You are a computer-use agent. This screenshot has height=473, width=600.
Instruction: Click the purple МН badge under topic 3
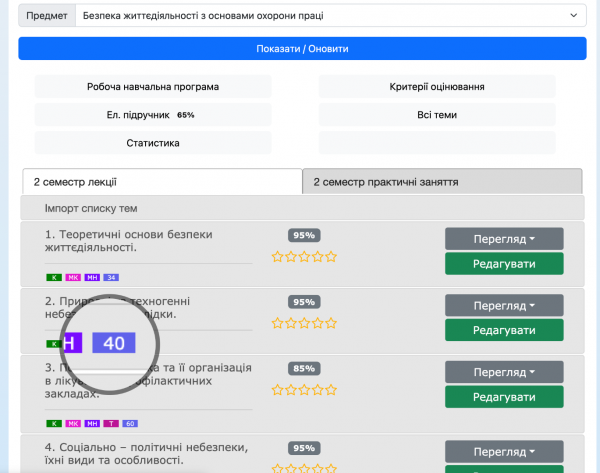92,424
